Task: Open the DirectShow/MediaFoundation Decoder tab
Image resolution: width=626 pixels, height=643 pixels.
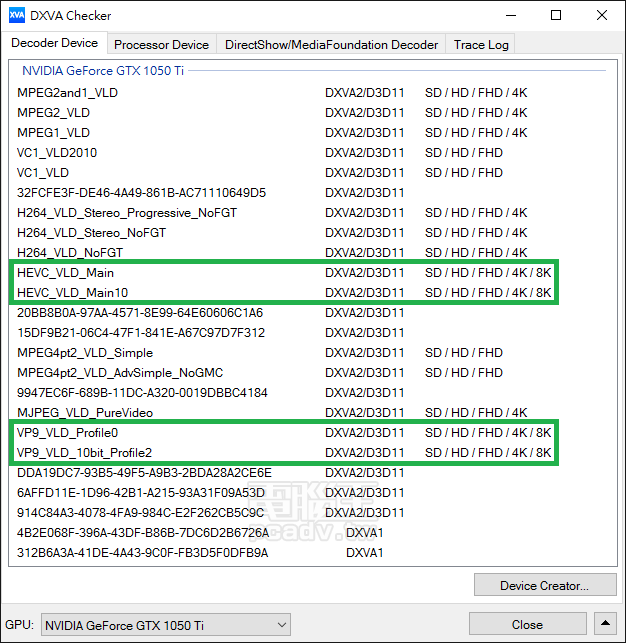Action: [x=331, y=45]
